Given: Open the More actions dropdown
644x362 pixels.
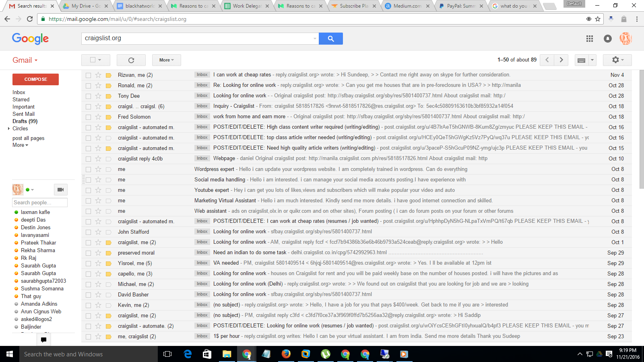Looking at the screenshot, I should [x=167, y=60].
